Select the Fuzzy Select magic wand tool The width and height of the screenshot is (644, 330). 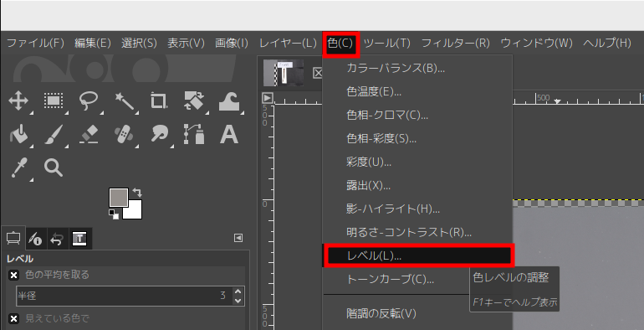click(124, 101)
